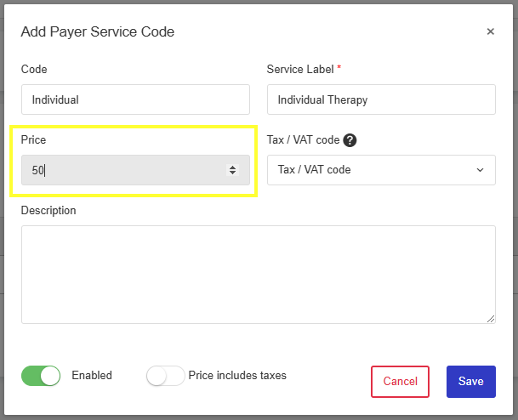Click the Tax / VAT code chevron arrow

pyautogui.click(x=480, y=170)
